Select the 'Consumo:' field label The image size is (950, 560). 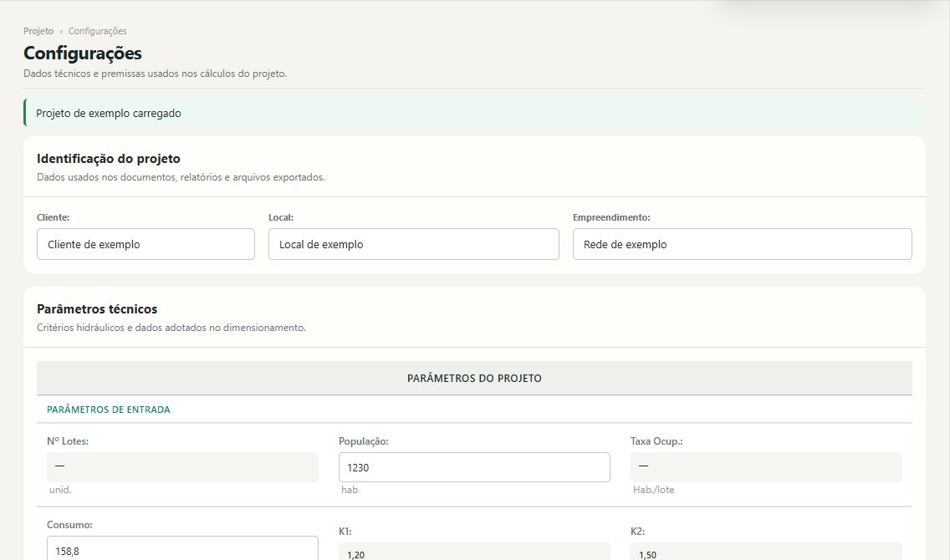point(69,525)
